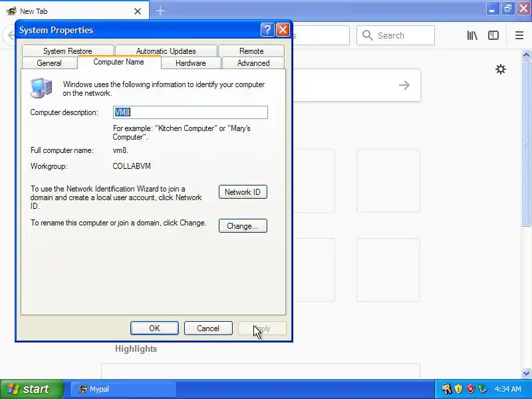This screenshot has width=532, height=399.
Task: Open the System Restore tab
Action: [x=68, y=51]
